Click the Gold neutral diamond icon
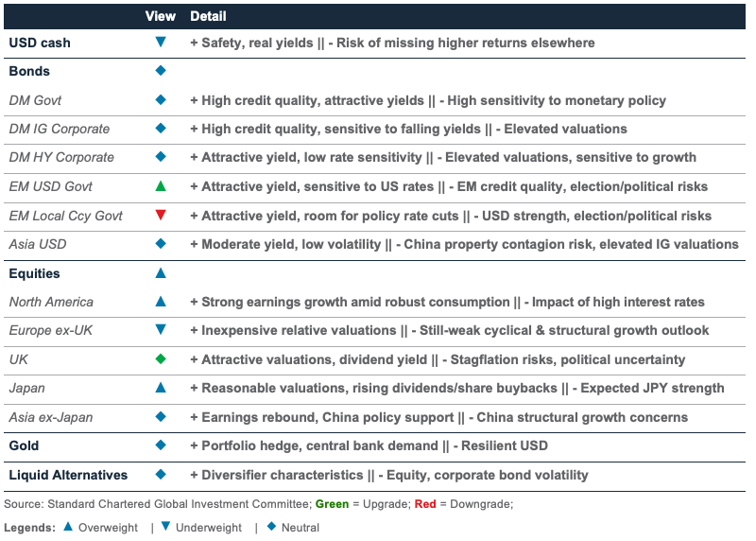 point(160,445)
